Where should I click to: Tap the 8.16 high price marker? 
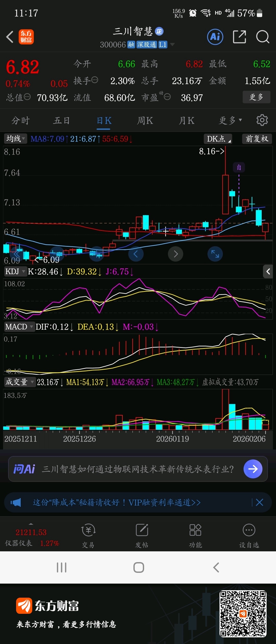(212, 151)
